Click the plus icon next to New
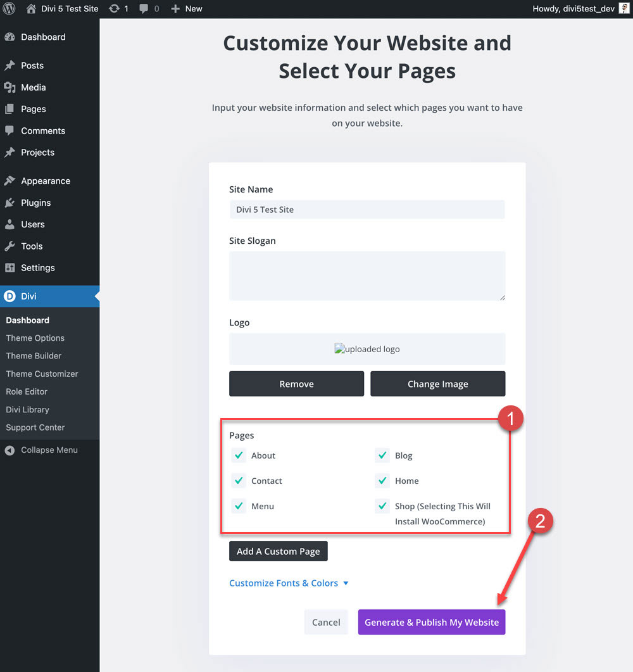This screenshot has height=672, width=633. coord(175,9)
